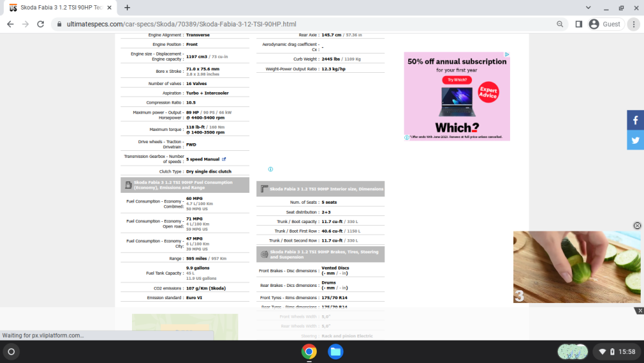
Task: Click the front tyres 175/70 R14 value
Action: 334,298
